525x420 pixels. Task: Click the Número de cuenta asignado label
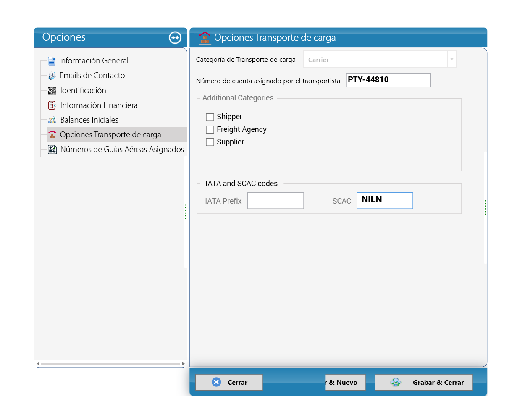coord(268,81)
